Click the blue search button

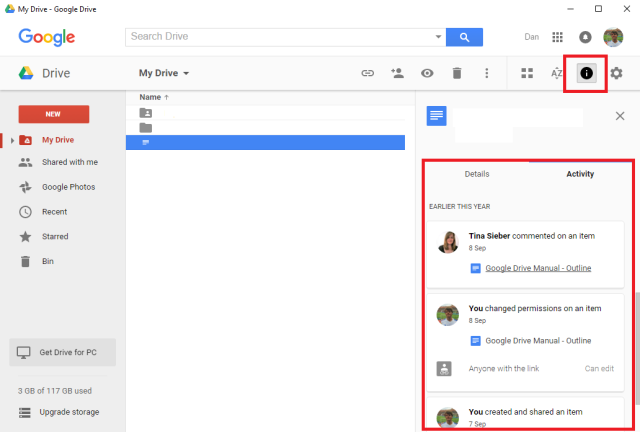(x=464, y=37)
